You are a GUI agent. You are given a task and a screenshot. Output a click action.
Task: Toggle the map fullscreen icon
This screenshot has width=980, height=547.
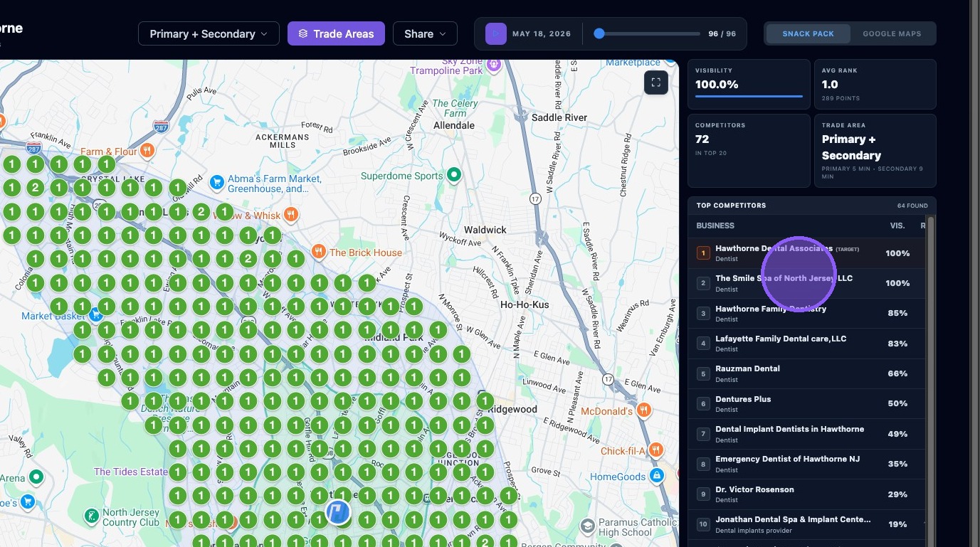(655, 83)
